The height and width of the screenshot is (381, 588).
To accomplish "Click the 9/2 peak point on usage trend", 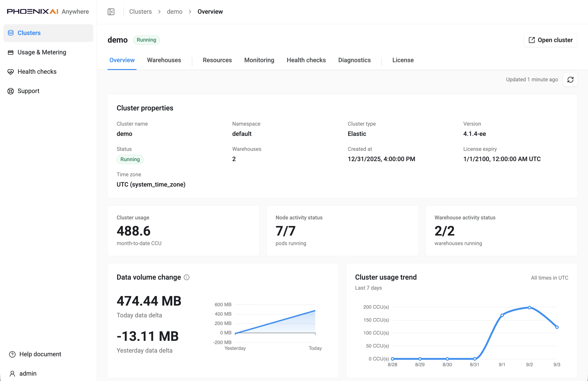I will (529, 308).
